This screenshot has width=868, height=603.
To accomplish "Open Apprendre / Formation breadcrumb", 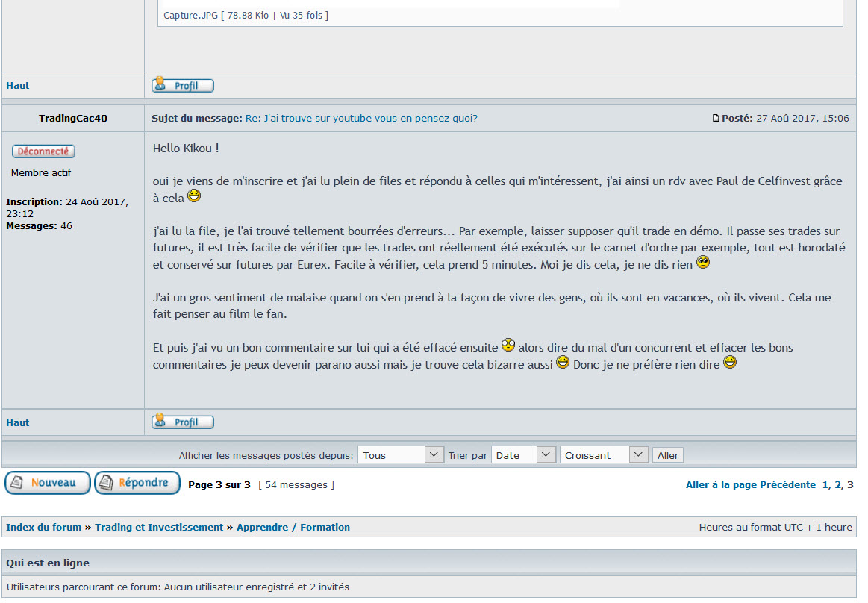I will point(293,527).
